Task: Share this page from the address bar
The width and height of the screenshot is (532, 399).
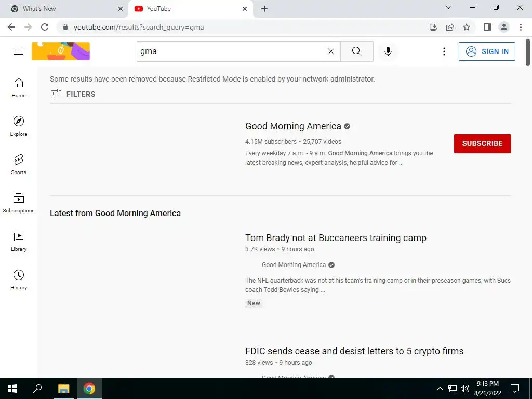Action: point(450,27)
